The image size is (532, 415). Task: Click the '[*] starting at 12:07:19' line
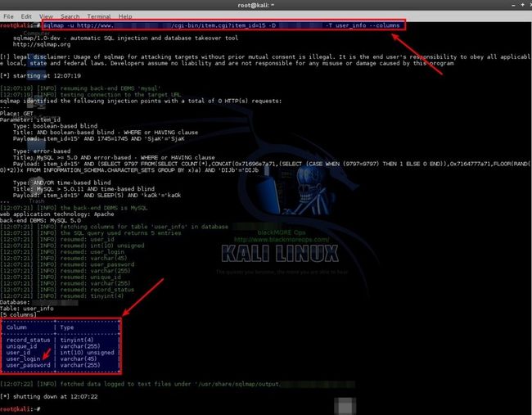(40, 75)
